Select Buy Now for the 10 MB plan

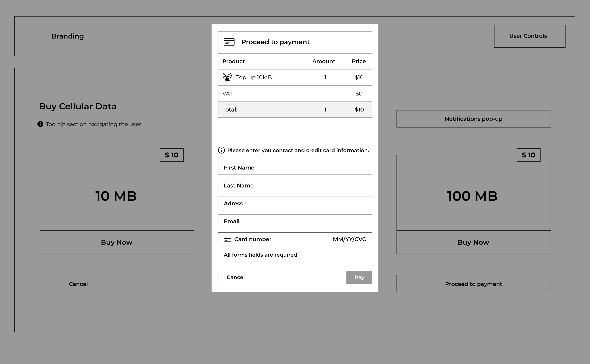click(x=116, y=242)
